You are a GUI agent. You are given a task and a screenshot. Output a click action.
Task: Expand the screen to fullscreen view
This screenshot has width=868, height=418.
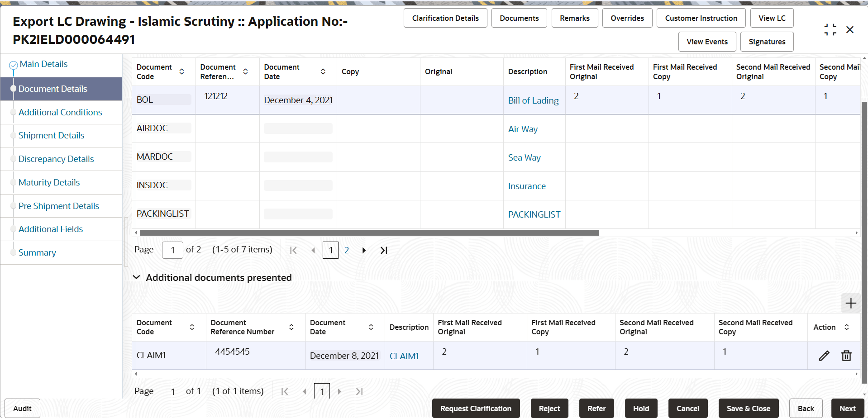pos(830,29)
